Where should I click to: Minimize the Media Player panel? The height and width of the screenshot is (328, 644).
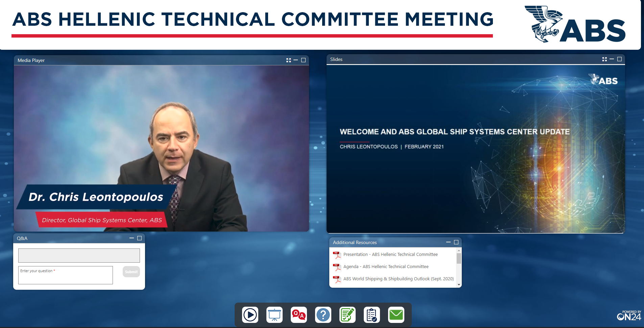(296, 60)
